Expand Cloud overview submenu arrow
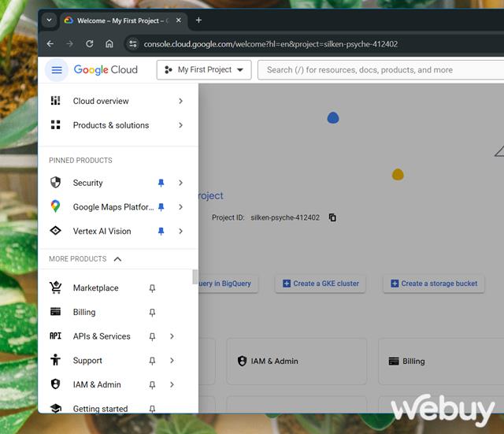The height and width of the screenshot is (434, 504). (x=180, y=101)
